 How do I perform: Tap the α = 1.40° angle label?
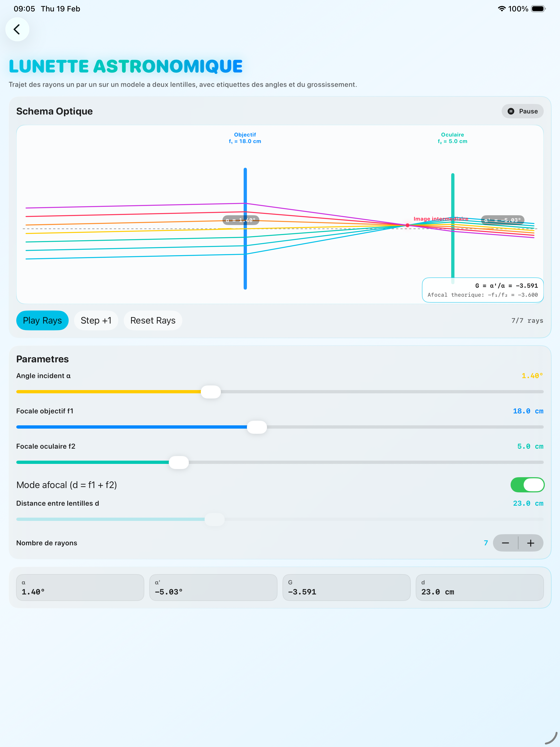(x=241, y=220)
